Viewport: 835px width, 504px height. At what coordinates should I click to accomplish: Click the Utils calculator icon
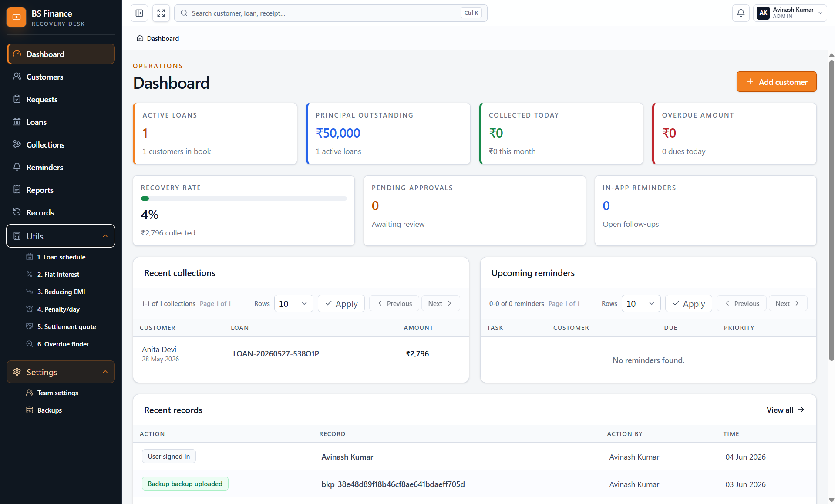pos(17,236)
